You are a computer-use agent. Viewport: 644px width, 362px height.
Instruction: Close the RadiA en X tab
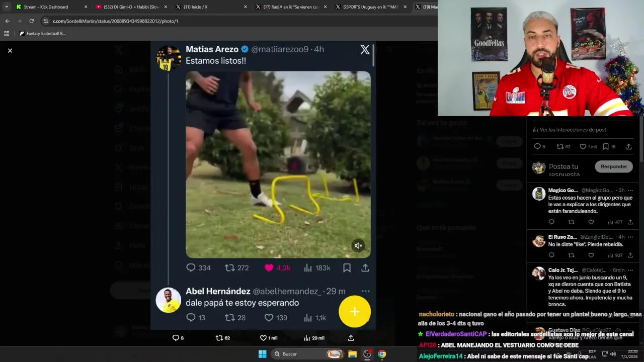click(326, 7)
